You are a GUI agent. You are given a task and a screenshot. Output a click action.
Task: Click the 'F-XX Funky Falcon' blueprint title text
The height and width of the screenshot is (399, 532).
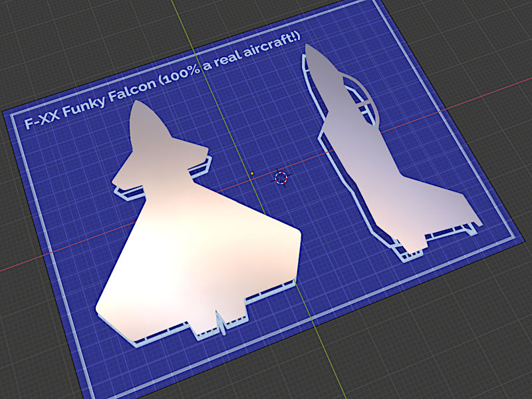(x=91, y=102)
